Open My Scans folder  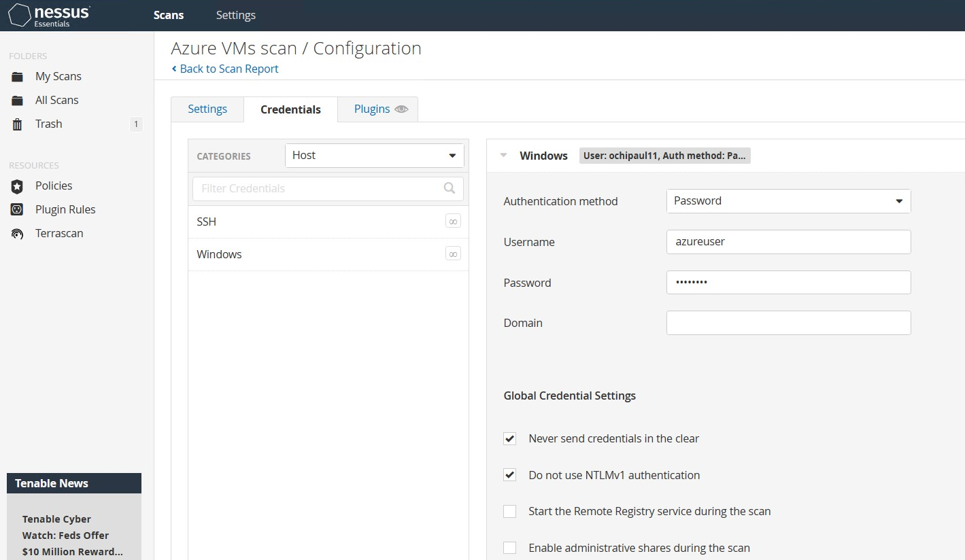point(58,76)
